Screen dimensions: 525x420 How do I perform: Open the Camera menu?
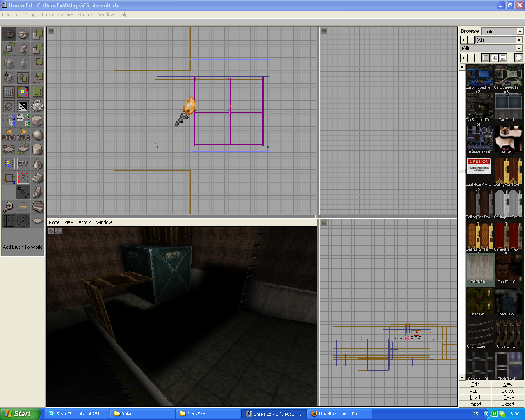click(66, 14)
